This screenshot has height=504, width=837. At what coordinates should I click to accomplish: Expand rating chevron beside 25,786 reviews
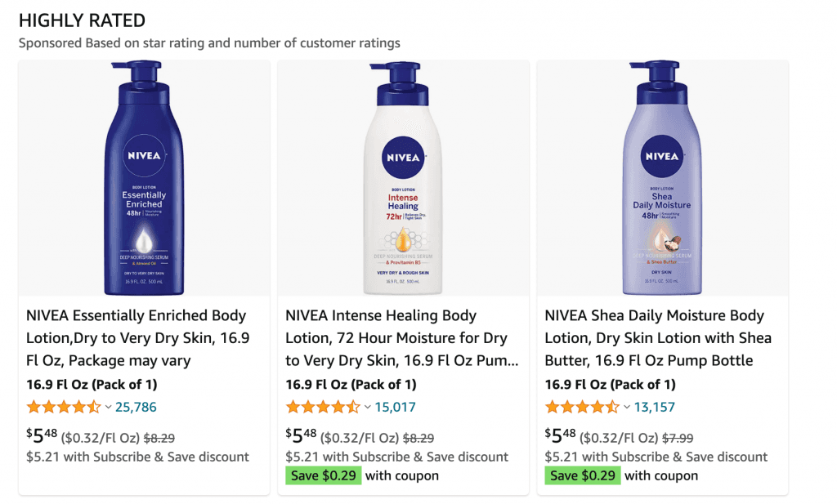109,407
